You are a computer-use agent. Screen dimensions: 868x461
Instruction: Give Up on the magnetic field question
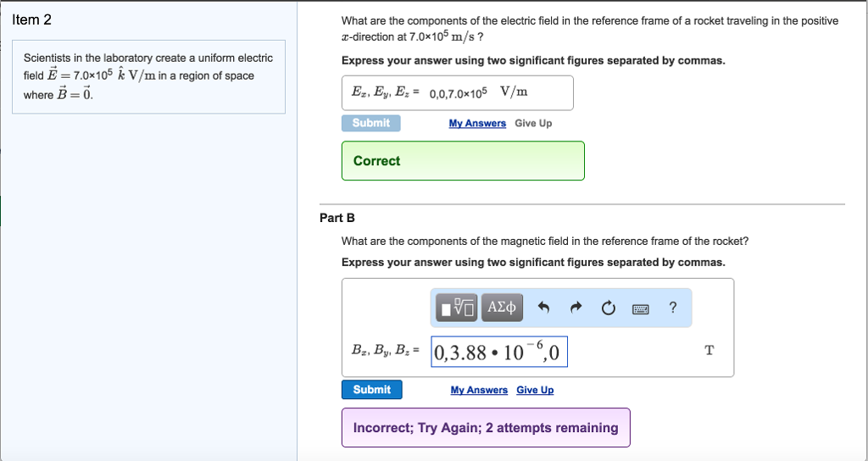click(535, 390)
